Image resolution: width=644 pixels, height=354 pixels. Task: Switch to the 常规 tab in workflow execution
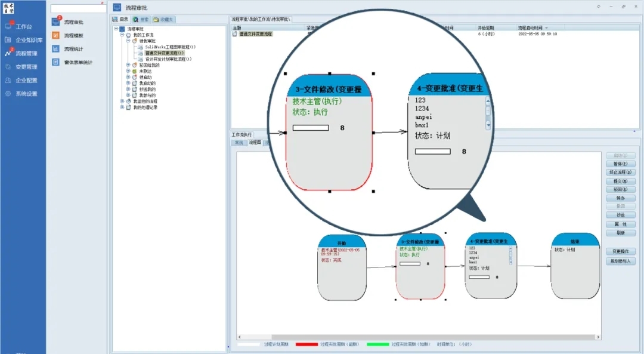[x=239, y=143]
